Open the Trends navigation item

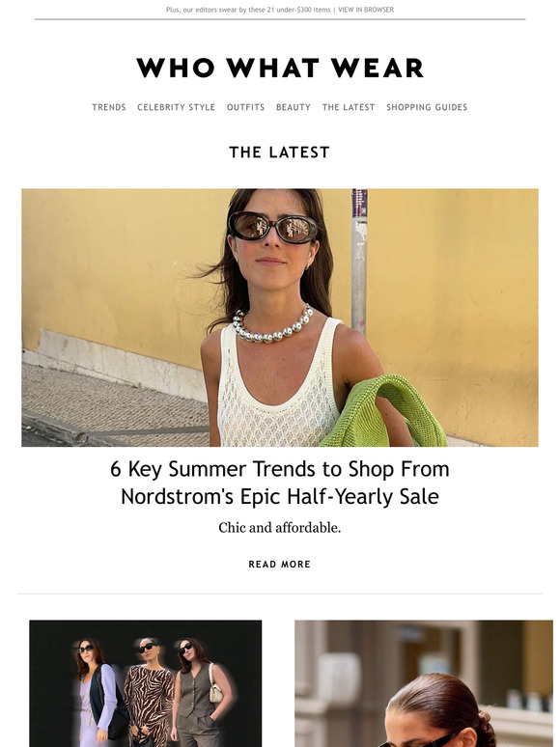tap(109, 107)
